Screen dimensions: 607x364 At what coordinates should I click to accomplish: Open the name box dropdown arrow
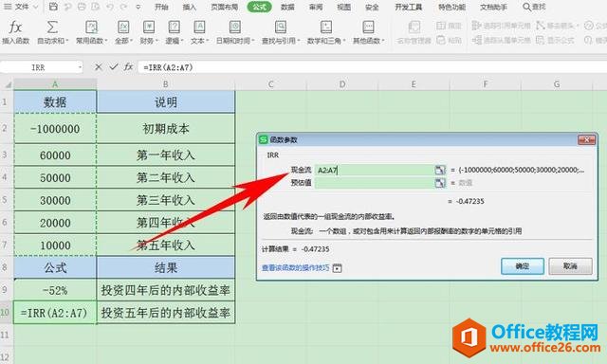tap(80, 67)
